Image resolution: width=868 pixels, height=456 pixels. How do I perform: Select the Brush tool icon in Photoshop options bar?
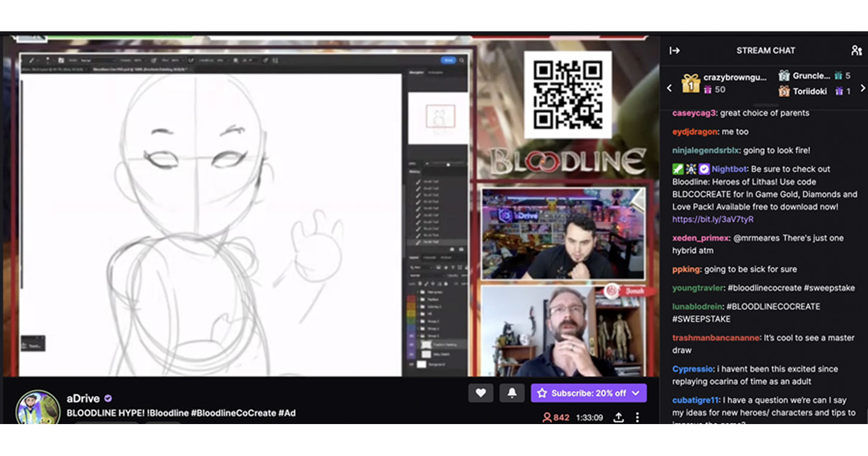tap(31, 60)
